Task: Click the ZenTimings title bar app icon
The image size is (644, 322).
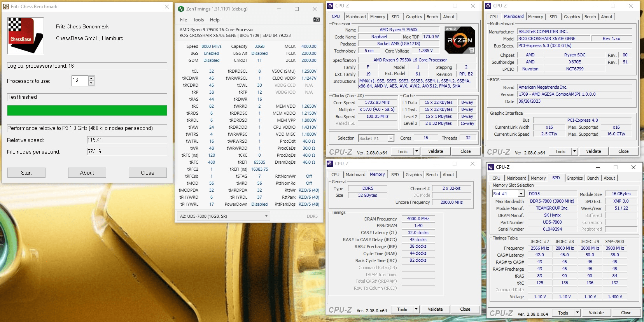Action: click(181, 9)
